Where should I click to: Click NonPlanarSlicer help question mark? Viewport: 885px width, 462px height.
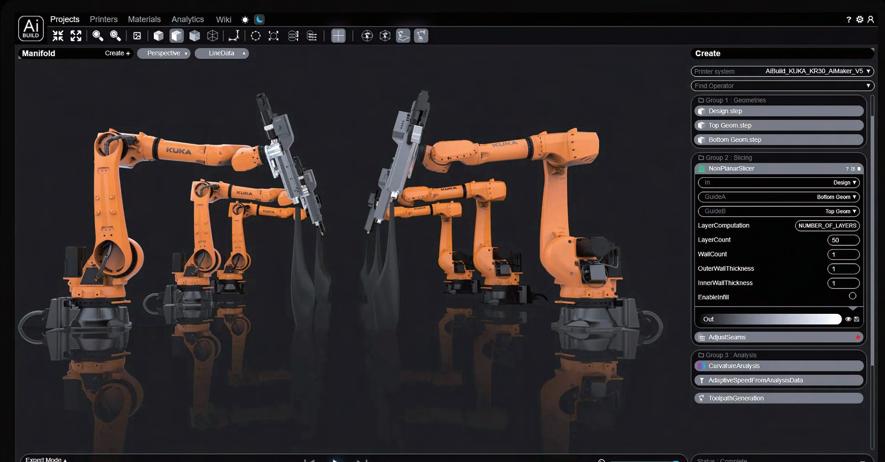tap(847, 169)
